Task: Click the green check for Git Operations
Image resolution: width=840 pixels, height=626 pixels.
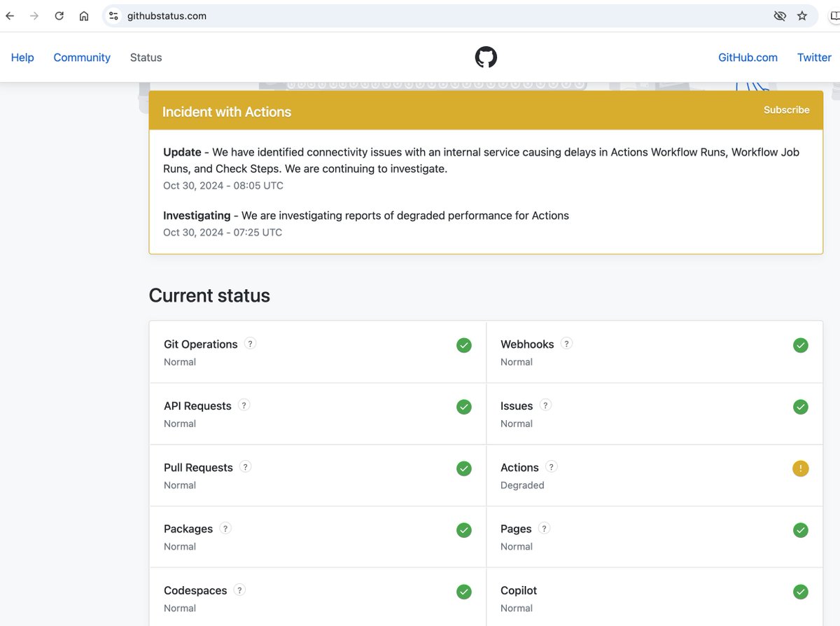Action: [463, 345]
